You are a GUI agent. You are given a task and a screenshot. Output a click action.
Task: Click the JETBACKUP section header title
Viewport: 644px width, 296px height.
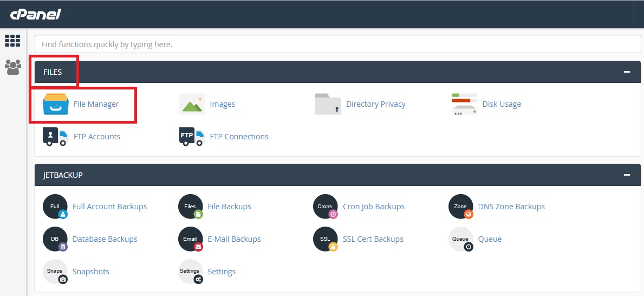[63, 175]
